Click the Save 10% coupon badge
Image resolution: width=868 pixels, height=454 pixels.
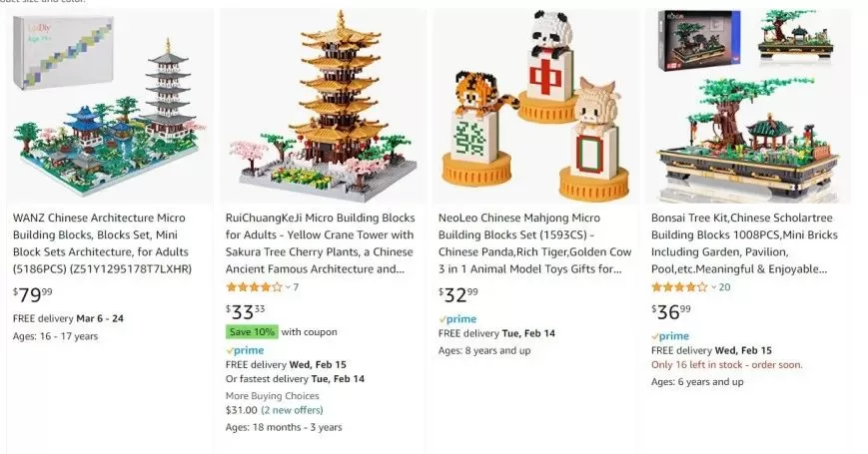tap(252, 332)
